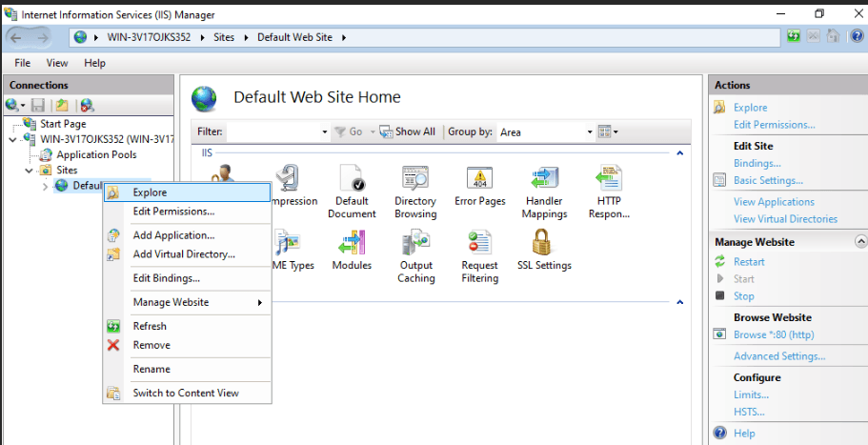Image resolution: width=868 pixels, height=445 pixels.
Task: Click the Filter text input field
Action: click(273, 131)
